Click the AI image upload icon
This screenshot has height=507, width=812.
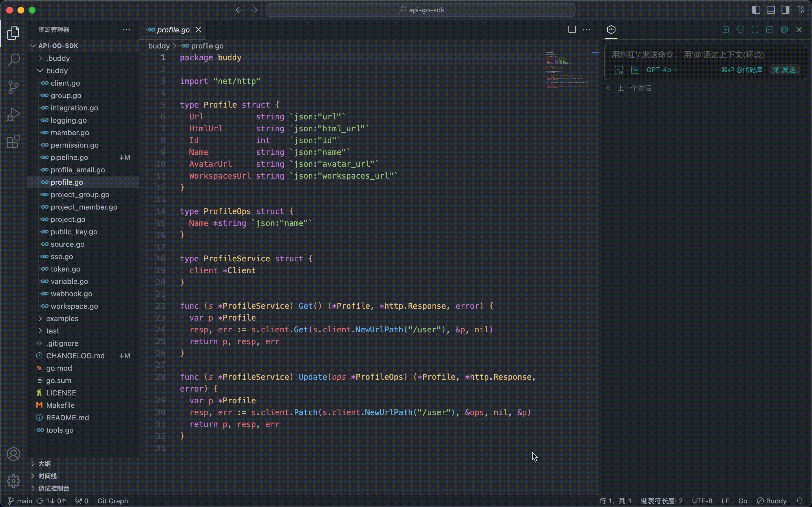(x=619, y=70)
